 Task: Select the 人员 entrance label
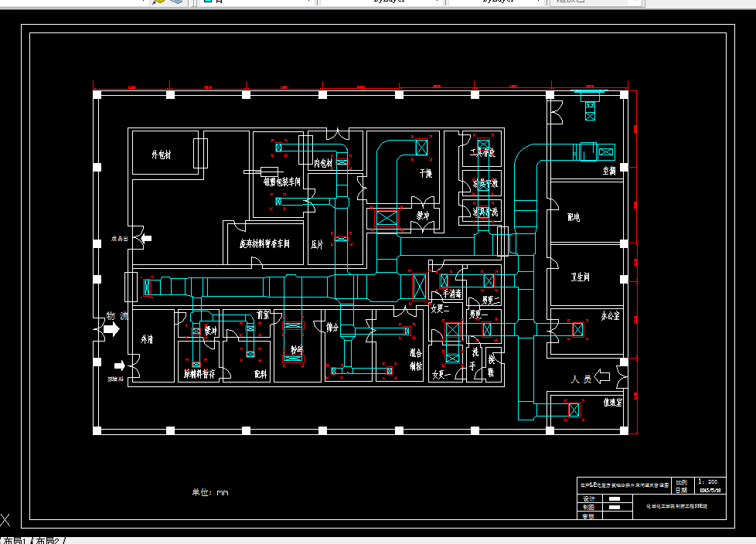(x=581, y=379)
